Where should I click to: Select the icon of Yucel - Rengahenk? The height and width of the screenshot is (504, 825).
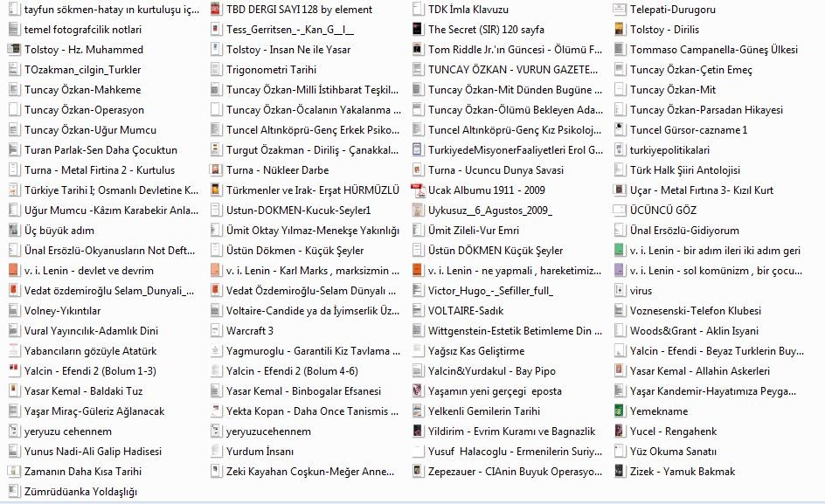(620, 431)
